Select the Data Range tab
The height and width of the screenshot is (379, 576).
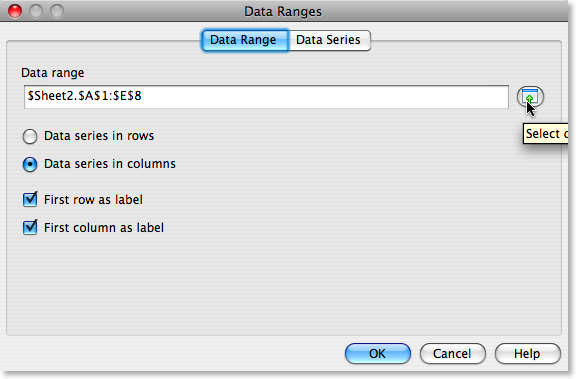point(245,40)
